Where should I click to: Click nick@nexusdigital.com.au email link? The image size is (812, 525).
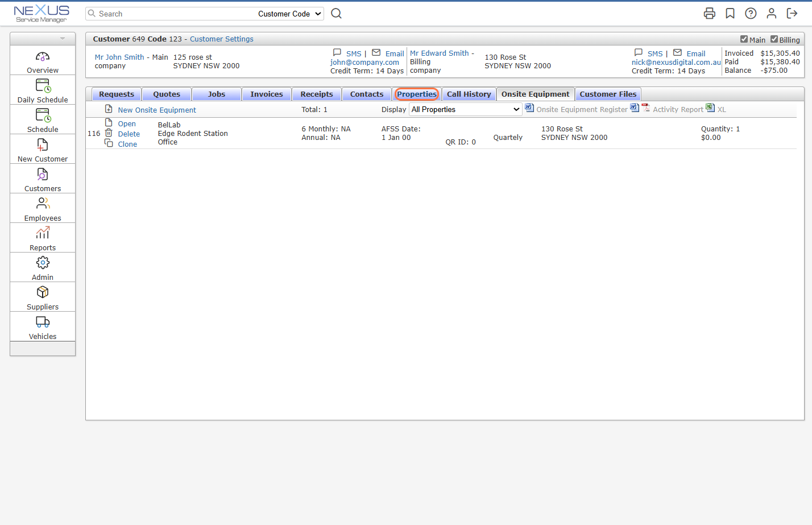coord(676,63)
